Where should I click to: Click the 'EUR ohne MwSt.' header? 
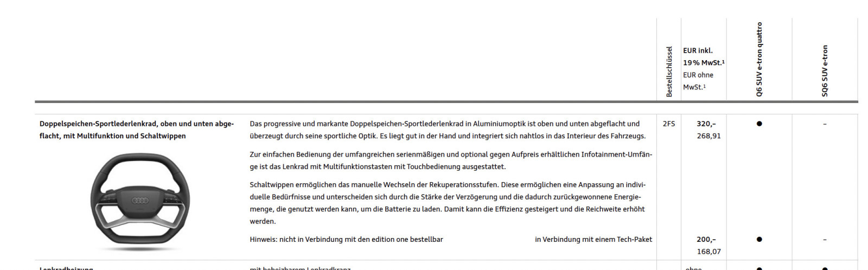coord(698,81)
